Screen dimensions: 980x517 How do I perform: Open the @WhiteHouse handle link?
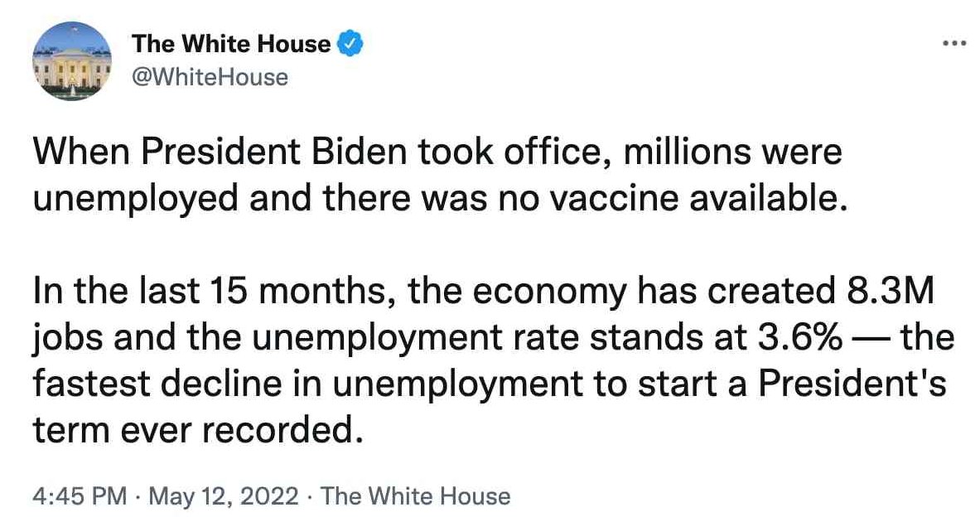(210, 77)
